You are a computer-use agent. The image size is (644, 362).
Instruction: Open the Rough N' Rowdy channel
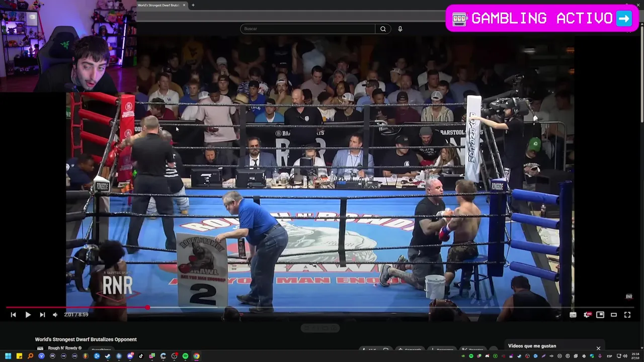click(63, 348)
